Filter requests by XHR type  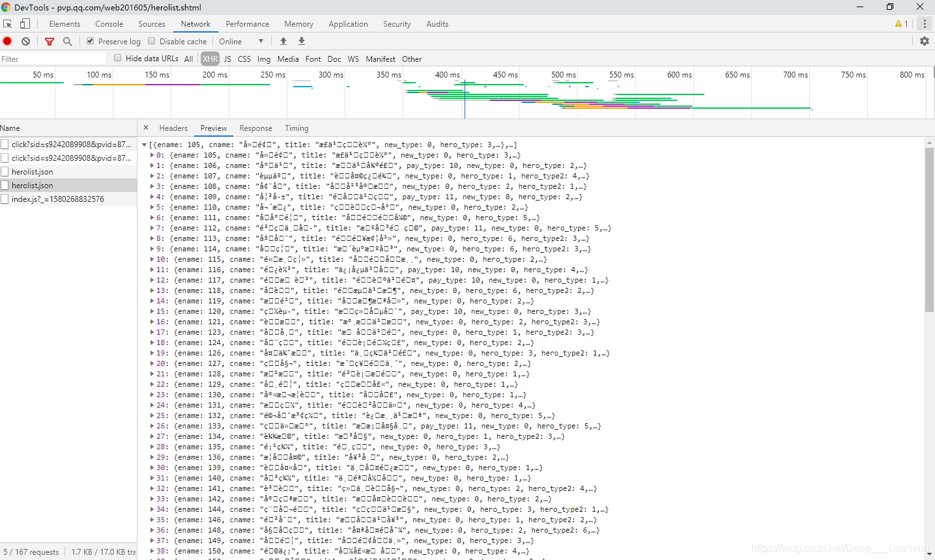210,59
